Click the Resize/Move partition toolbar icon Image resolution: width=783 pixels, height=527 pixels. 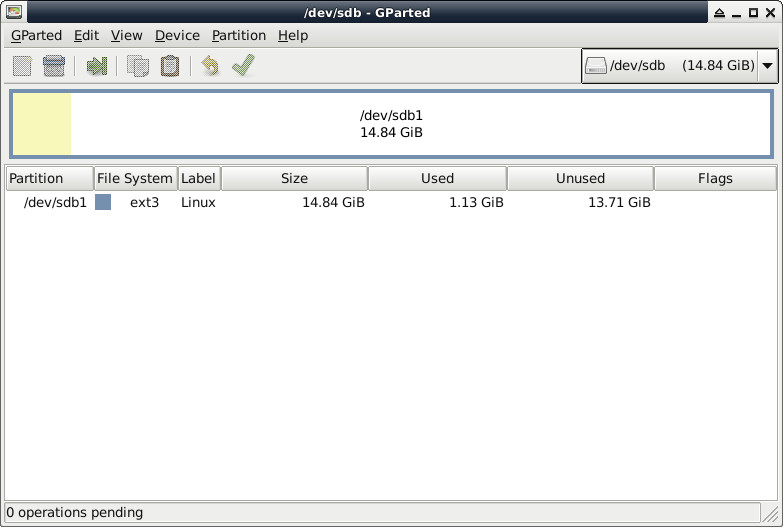[96, 66]
